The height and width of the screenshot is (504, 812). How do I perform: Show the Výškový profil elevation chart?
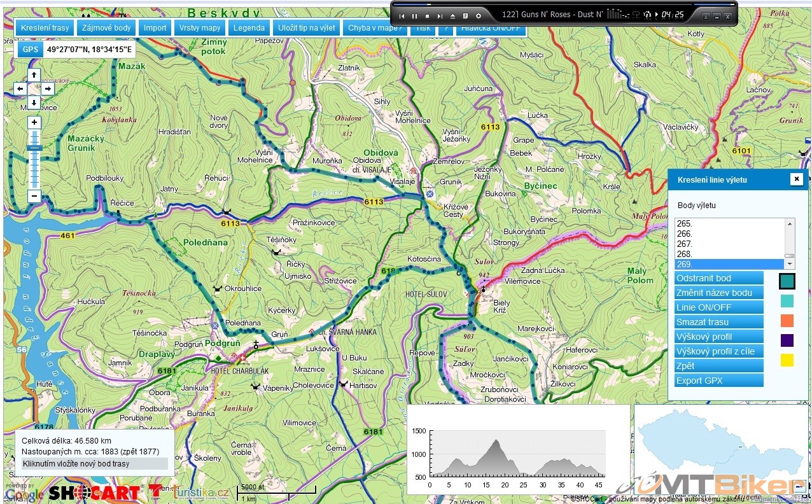pyautogui.click(x=718, y=337)
